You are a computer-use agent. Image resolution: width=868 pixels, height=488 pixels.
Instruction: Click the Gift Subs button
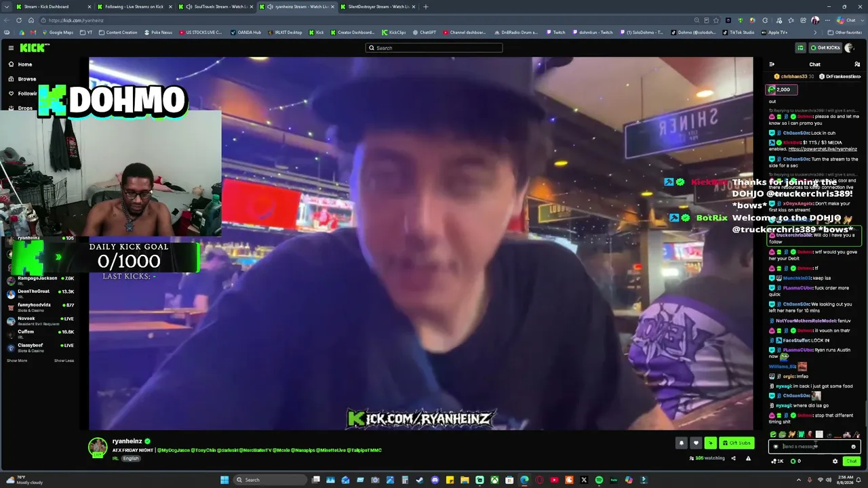[x=736, y=443]
